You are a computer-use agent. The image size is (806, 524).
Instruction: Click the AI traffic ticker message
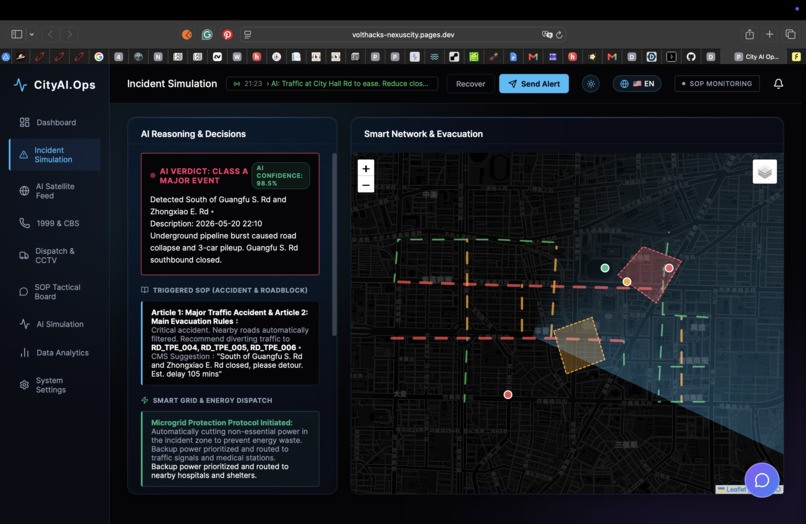(x=332, y=83)
